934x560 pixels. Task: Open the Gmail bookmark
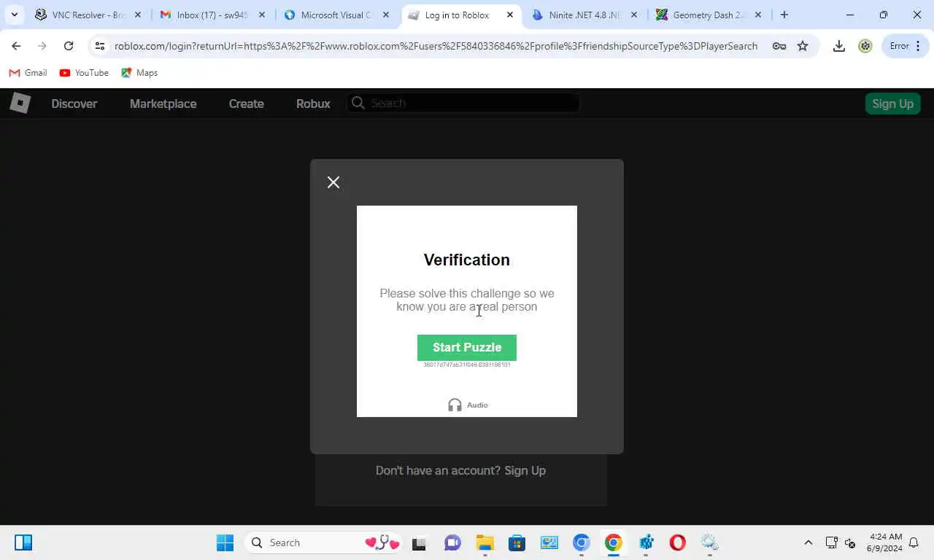[x=28, y=73]
